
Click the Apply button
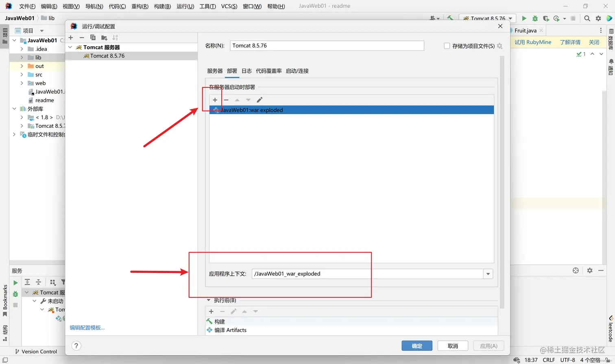pyautogui.click(x=489, y=346)
